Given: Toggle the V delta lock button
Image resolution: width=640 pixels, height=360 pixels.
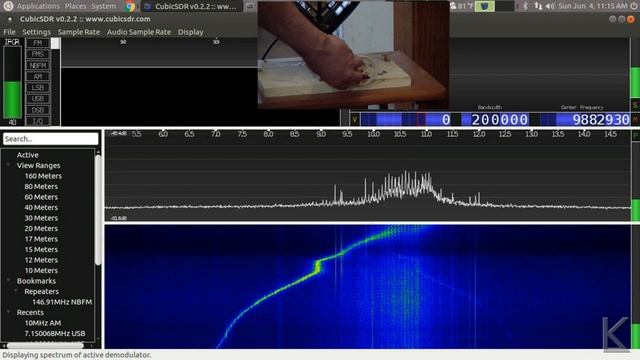Looking at the screenshot, I should click(x=354, y=120).
